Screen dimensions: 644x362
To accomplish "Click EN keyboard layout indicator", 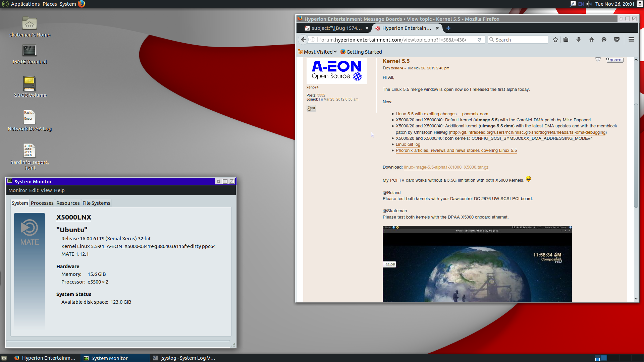I will [x=581, y=4].
